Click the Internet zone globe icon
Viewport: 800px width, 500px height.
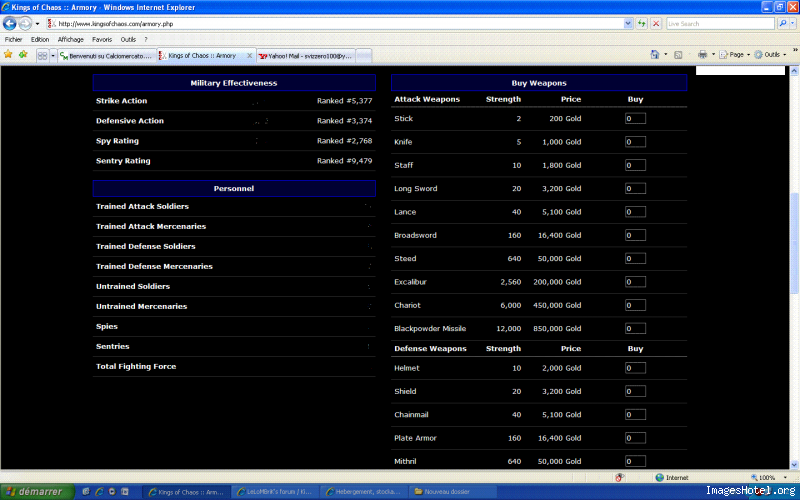click(659, 478)
